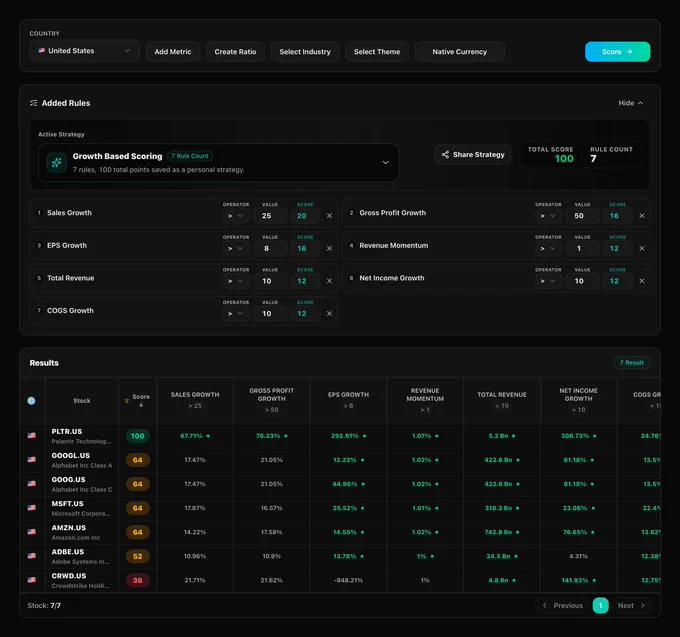Remove the Gross Profit Growth rule
The image size is (680, 637).
pyautogui.click(x=641, y=216)
